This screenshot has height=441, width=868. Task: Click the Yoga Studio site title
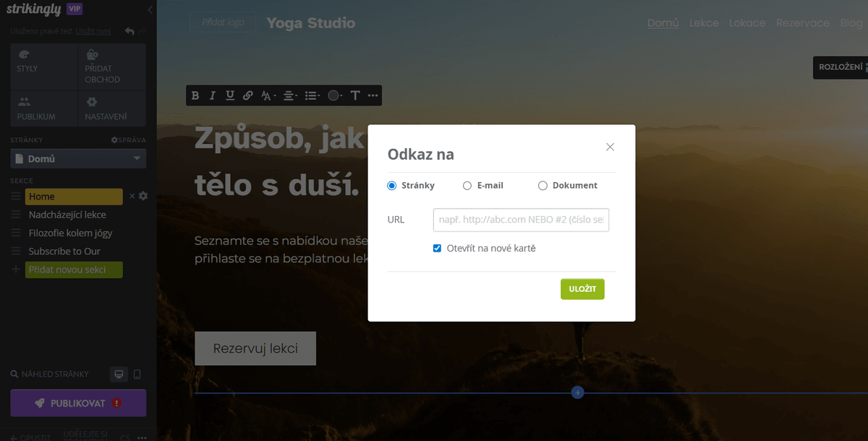click(x=311, y=23)
